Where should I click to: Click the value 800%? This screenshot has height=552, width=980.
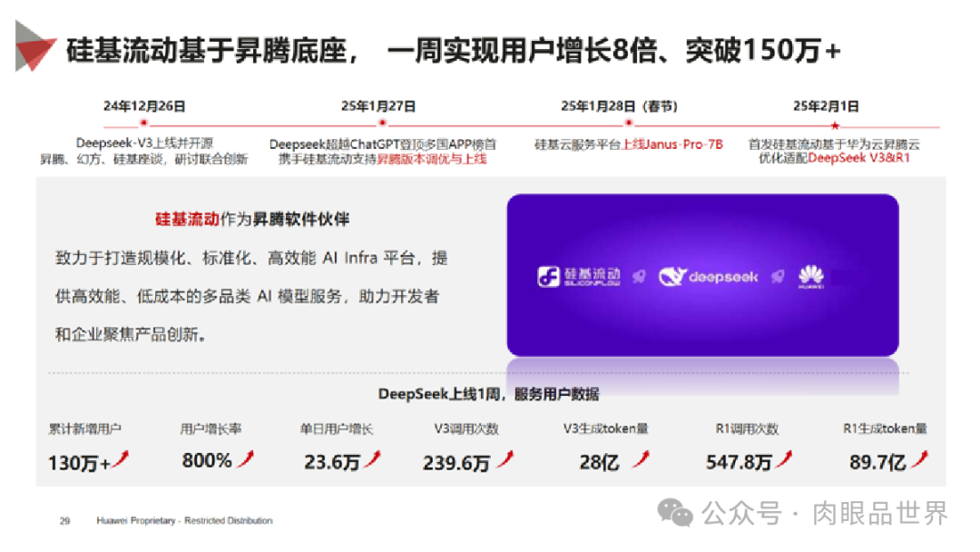pyautogui.click(x=207, y=460)
